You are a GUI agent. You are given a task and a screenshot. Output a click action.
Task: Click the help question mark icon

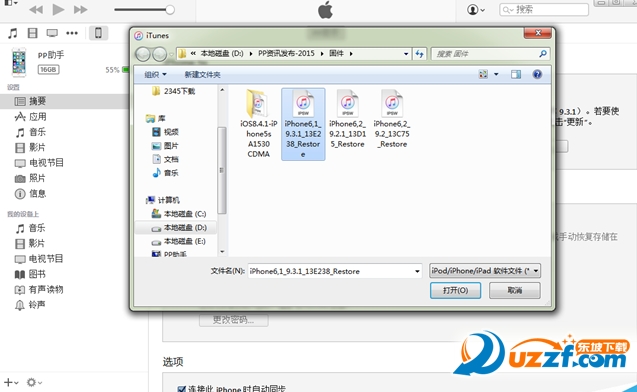point(537,74)
